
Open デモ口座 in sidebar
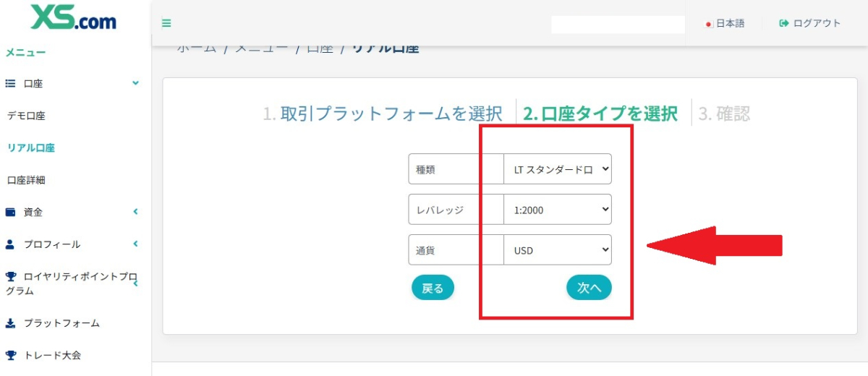(26, 116)
